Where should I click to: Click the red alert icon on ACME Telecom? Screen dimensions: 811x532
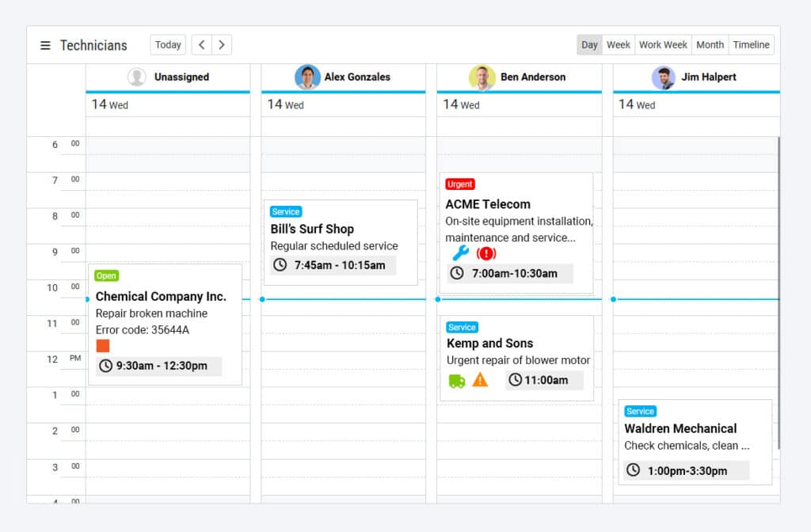[x=486, y=254]
